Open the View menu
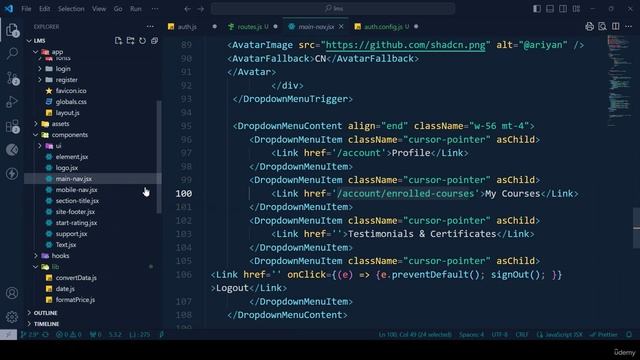The width and height of the screenshot is (640, 360). pos(99,9)
